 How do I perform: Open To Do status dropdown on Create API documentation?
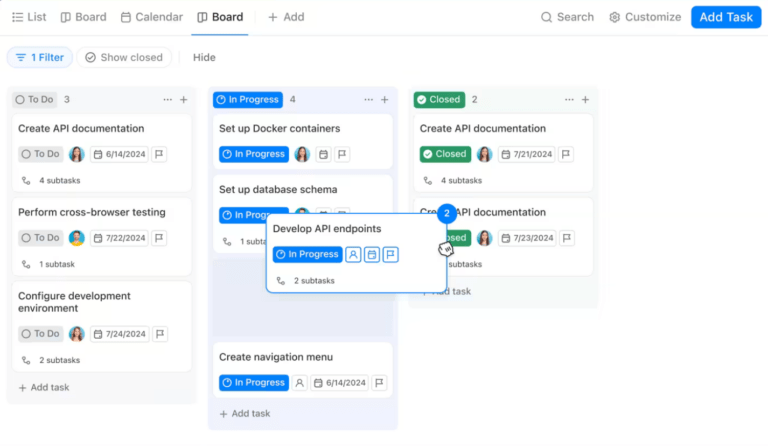pyautogui.click(x=40, y=154)
